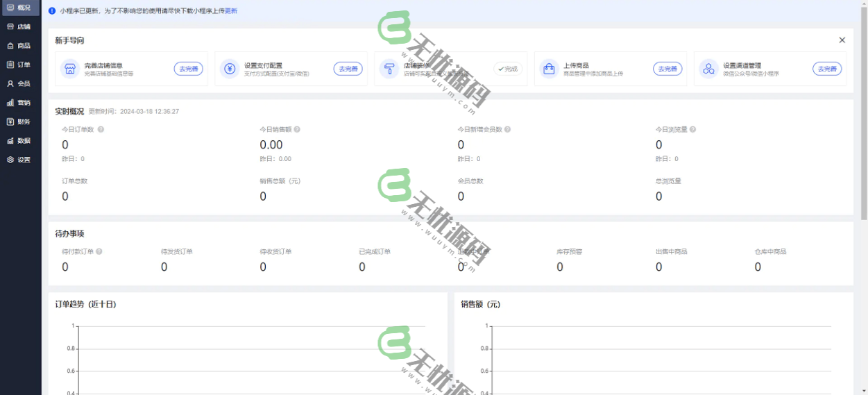Screen dimensions: 868x395
Task: Click 去完善 on the 设置渠道管理 card
Action: click(x=827, y=69)
